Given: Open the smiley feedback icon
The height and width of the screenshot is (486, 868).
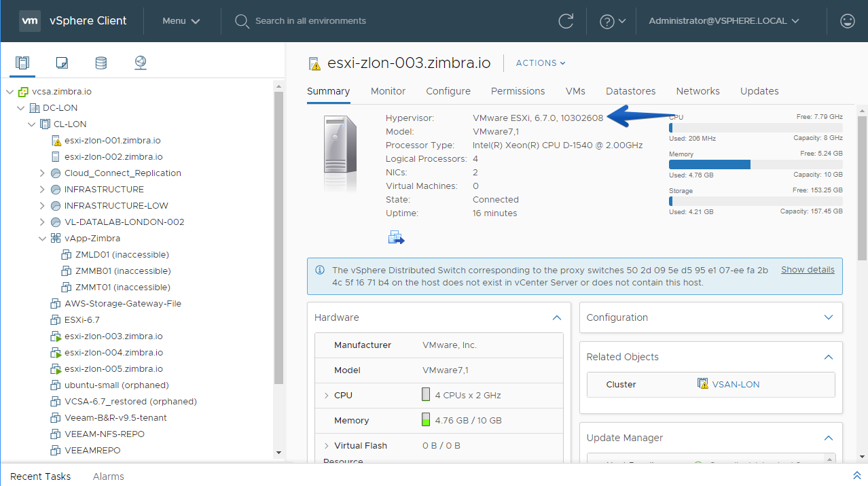Looking at the screenshot, I should [x=847, y=21].
